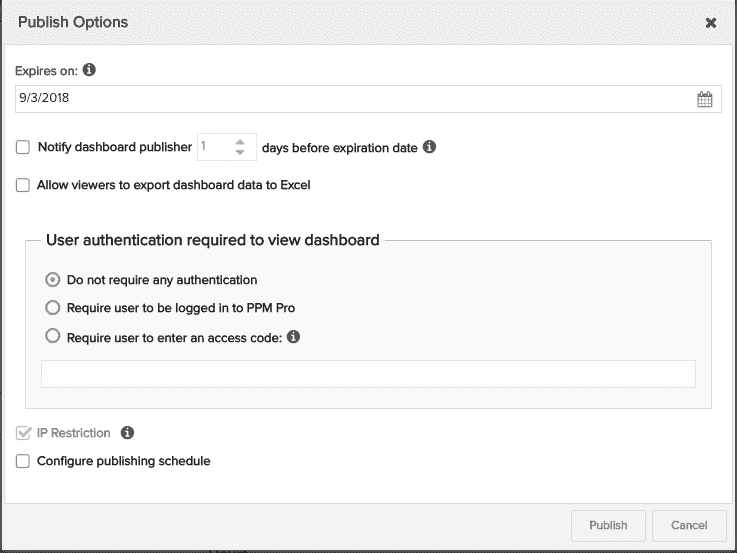Check Allow viewers to export to Excel

coord(23,185)
